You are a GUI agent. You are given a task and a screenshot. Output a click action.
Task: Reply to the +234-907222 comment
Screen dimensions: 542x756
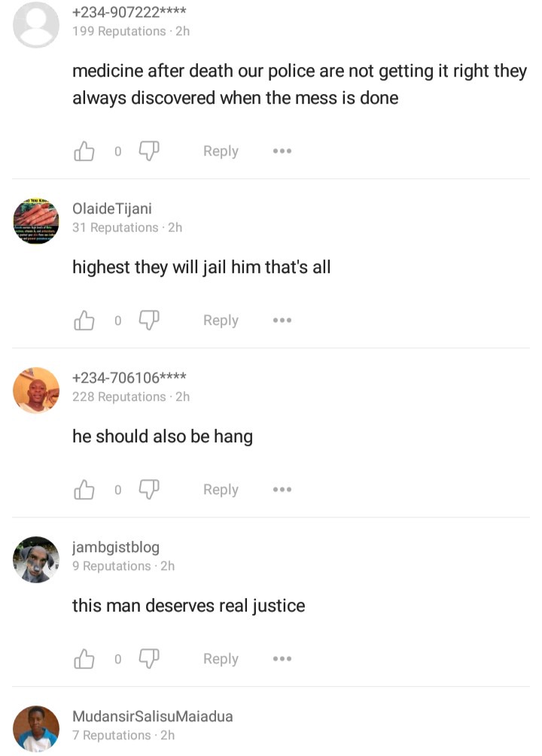(x=221, y=151)
